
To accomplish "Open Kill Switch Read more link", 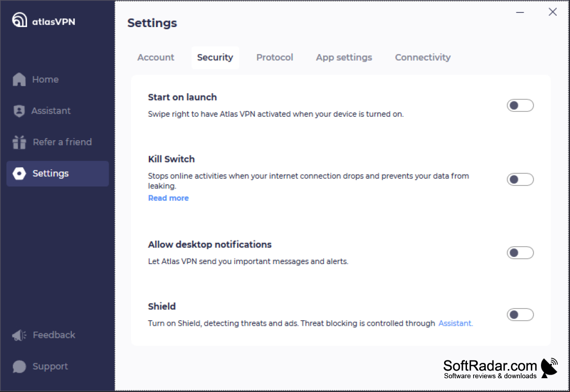I will coord(168,198).
